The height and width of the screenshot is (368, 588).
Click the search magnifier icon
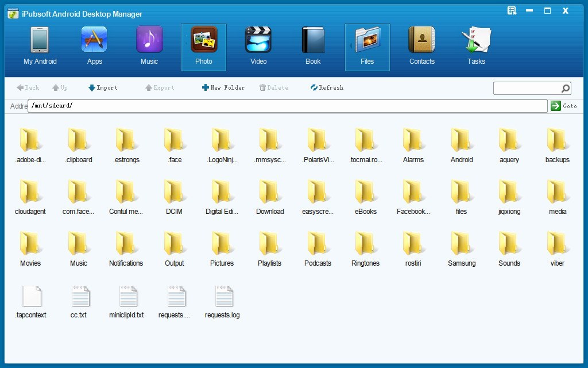point(565,88)
